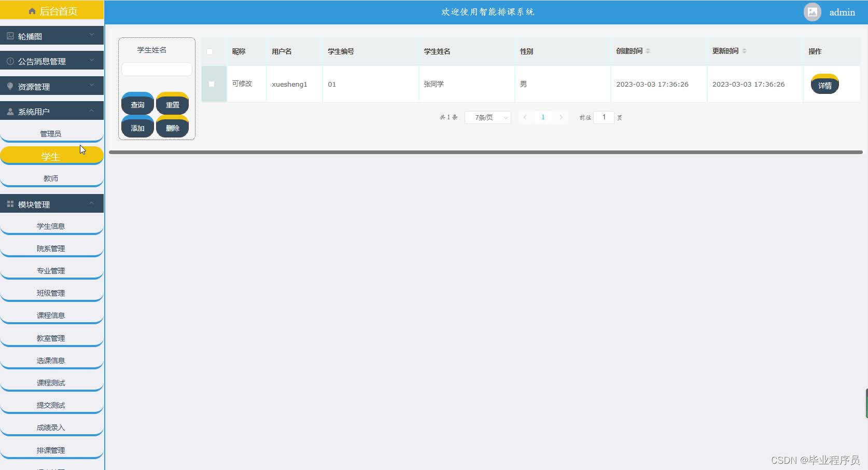868x470 pixels.
Task: Open the 课程测试 menu item
Action: point(51,383)
